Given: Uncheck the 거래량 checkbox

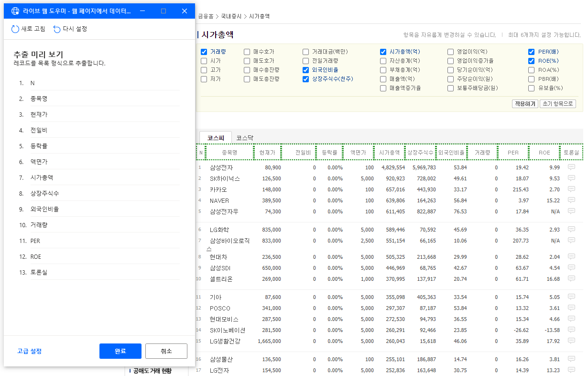Looking at the screenshot, I should pos(204,52).
